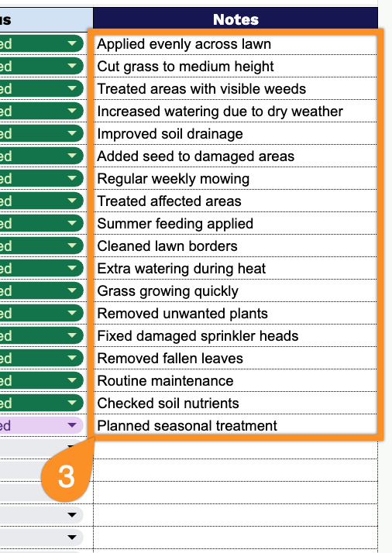This screenshot has height=553, width=392.
Task: Click the 'Cleaned lawn borders' note cell
Action: [x=236, y=246]
